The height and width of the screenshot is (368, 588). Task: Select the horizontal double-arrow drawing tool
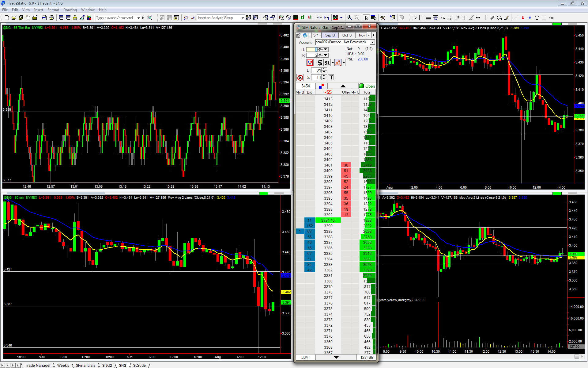click(478, 18)
